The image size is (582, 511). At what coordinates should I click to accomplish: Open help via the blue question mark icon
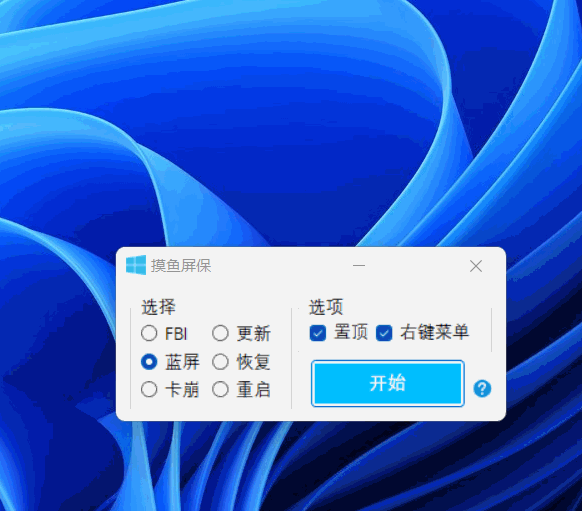tap(482, 389)
